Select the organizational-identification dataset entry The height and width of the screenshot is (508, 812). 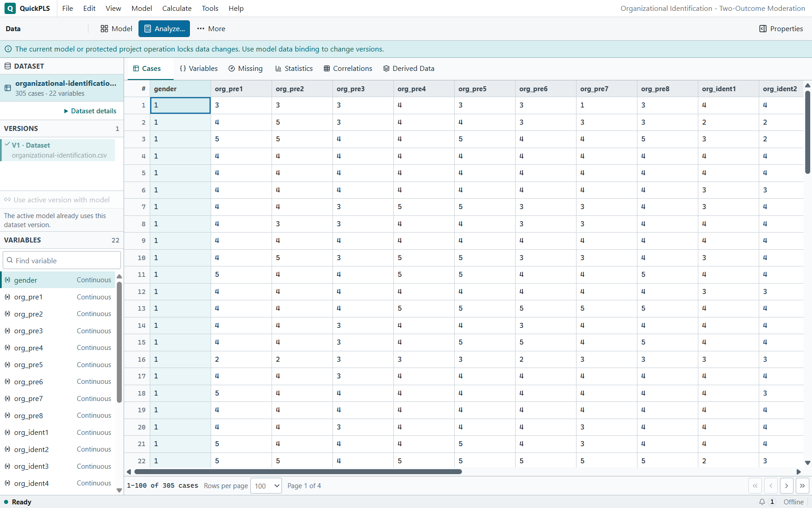tap(62, 88)
